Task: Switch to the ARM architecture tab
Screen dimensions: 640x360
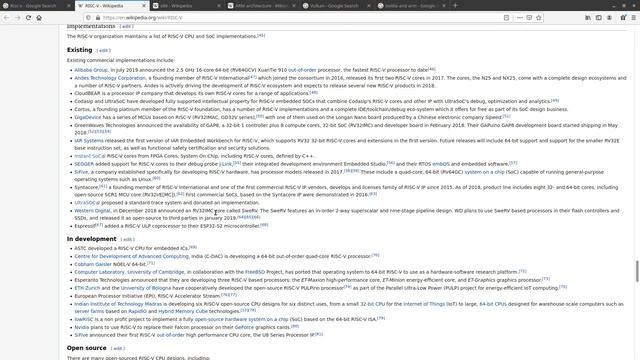Action: tap(261, 6)
